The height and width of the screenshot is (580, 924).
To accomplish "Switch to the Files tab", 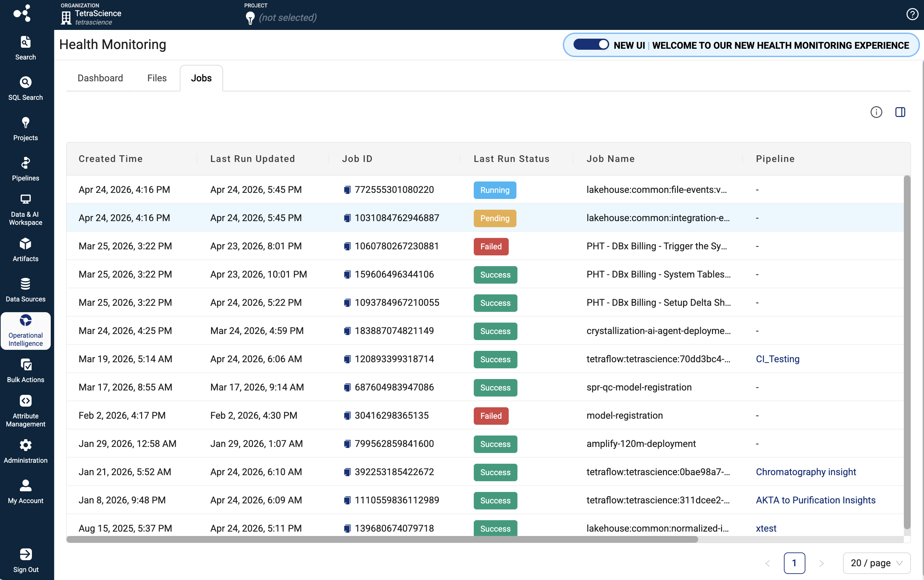I will coord(157,78).
